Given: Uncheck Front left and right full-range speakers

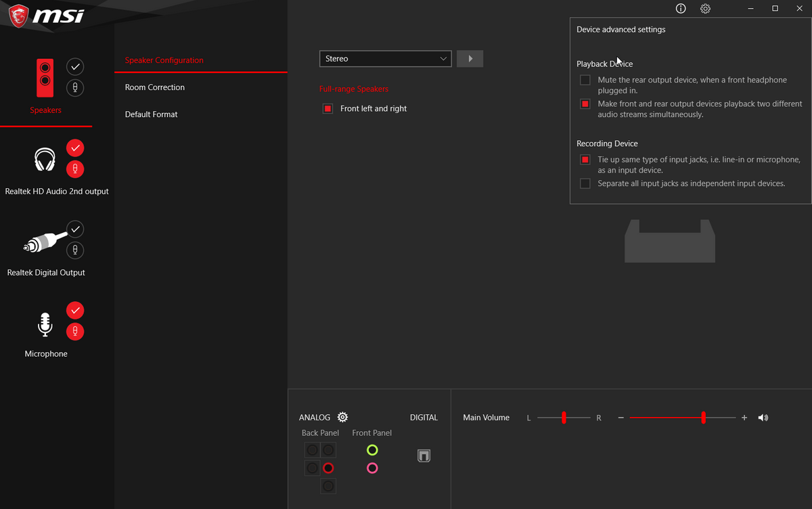Looking at the screenshot, I should [328, 108].
